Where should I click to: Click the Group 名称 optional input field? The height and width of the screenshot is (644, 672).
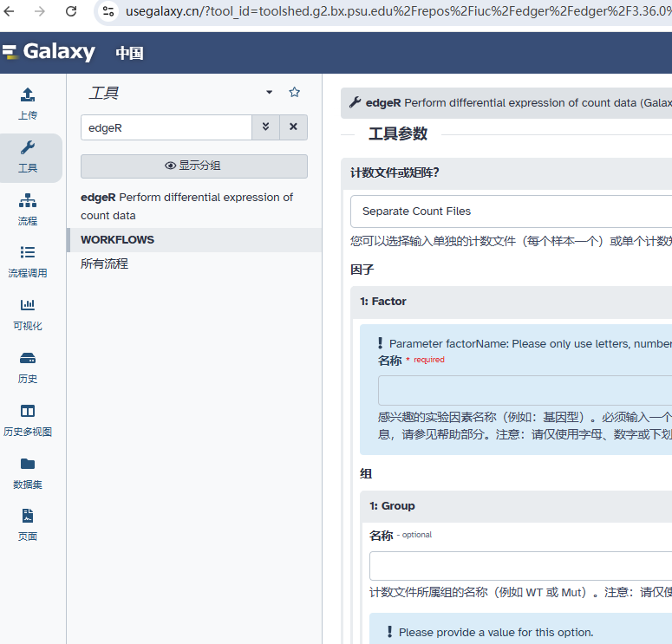coord(521,566)
